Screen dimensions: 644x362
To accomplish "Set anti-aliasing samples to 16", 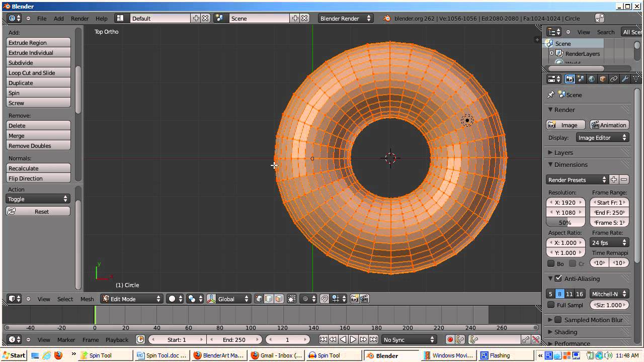I will [x=580, y=294].
